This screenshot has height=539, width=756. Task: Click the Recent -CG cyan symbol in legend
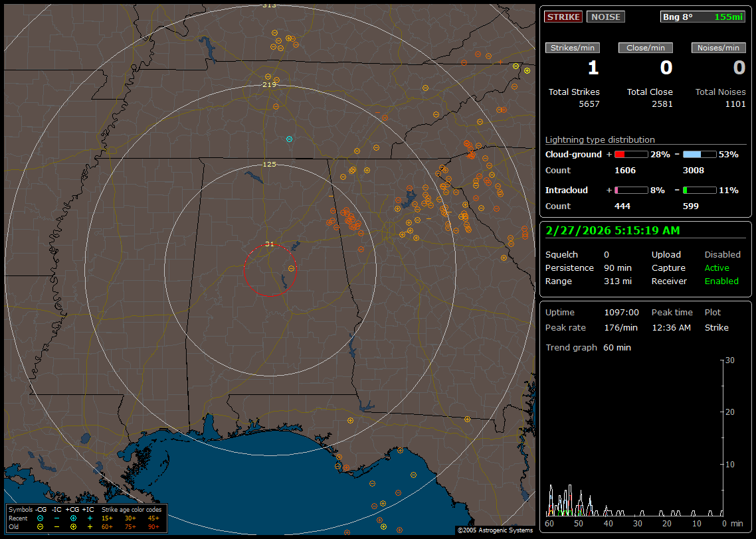point(41,518)
